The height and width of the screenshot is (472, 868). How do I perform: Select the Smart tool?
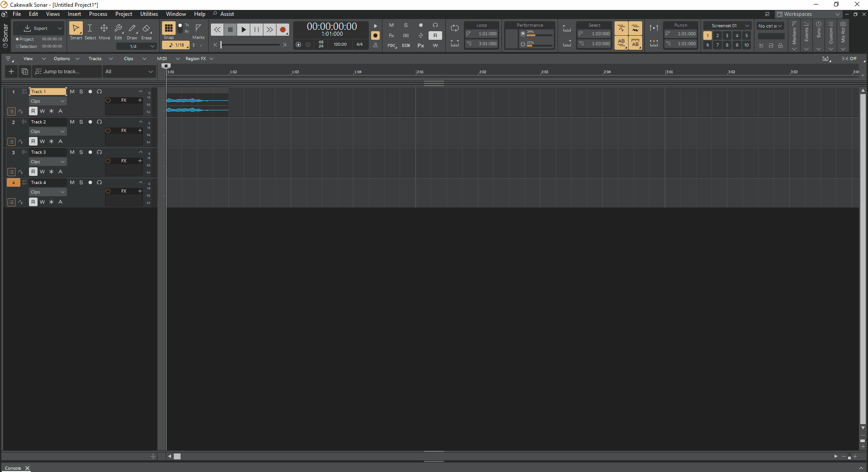(x=76, y=28)
